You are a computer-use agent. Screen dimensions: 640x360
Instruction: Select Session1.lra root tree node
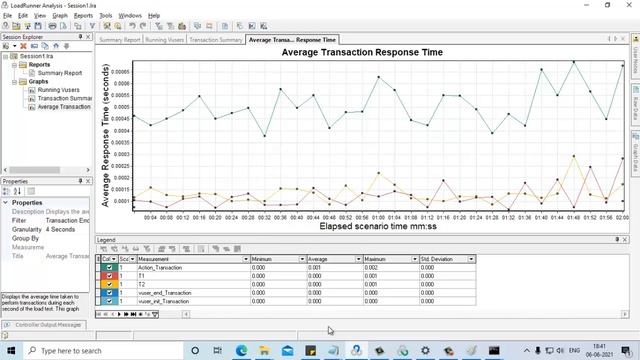coord(36,56)
